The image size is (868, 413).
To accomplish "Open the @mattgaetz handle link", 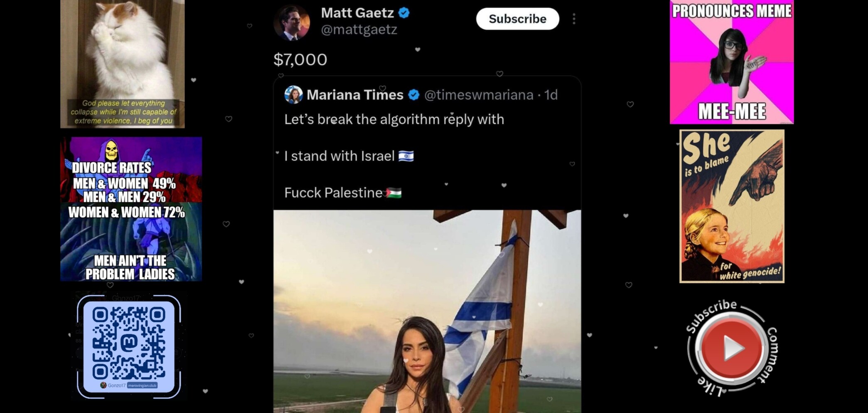I will pyautogui.click(x=359, y=30).
